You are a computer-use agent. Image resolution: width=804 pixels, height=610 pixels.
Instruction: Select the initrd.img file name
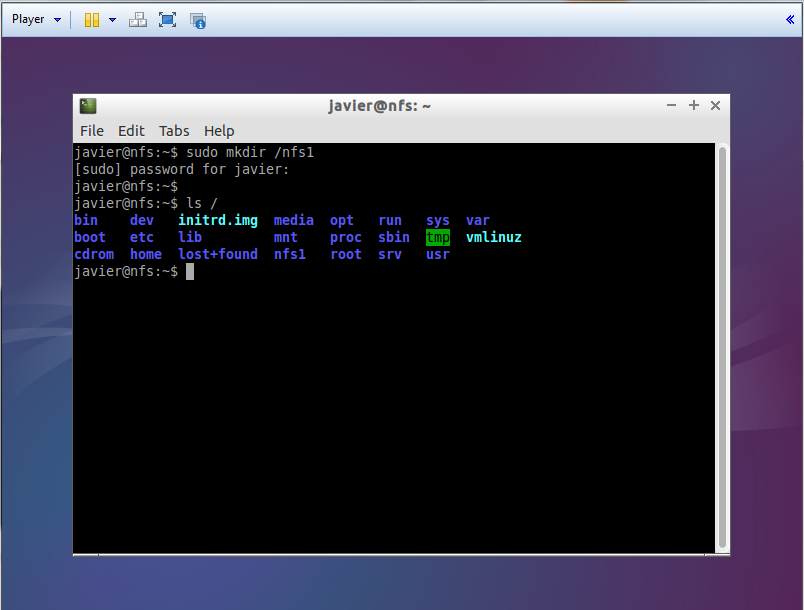[x=217, y=220]
